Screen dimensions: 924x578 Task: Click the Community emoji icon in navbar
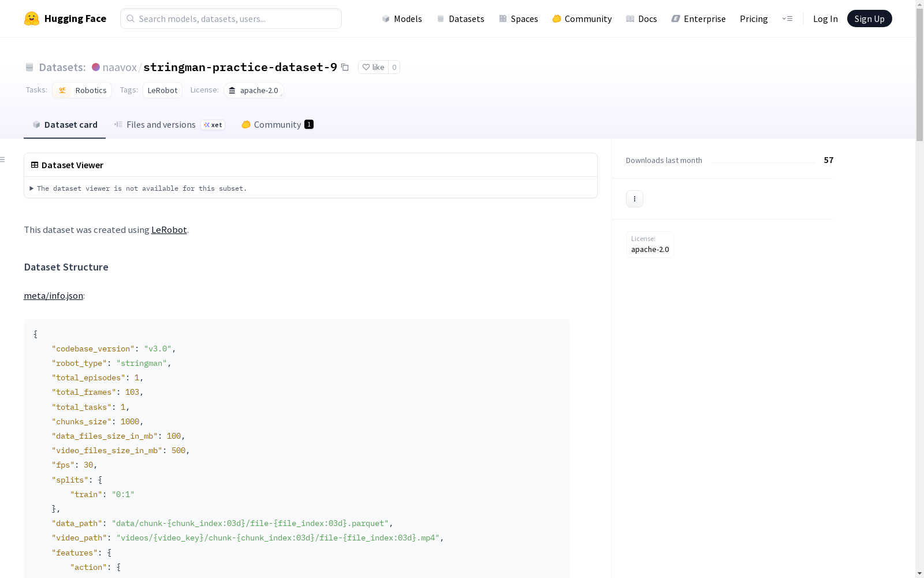557,18
